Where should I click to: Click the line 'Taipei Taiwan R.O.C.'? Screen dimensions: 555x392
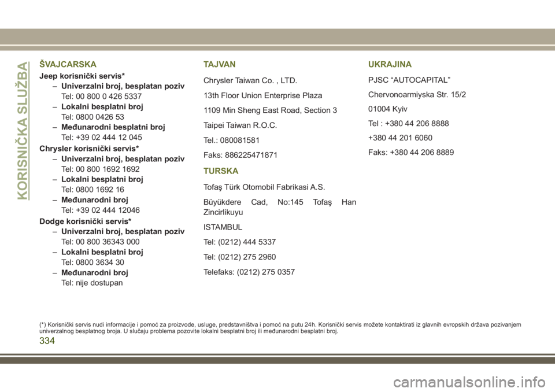240,125
